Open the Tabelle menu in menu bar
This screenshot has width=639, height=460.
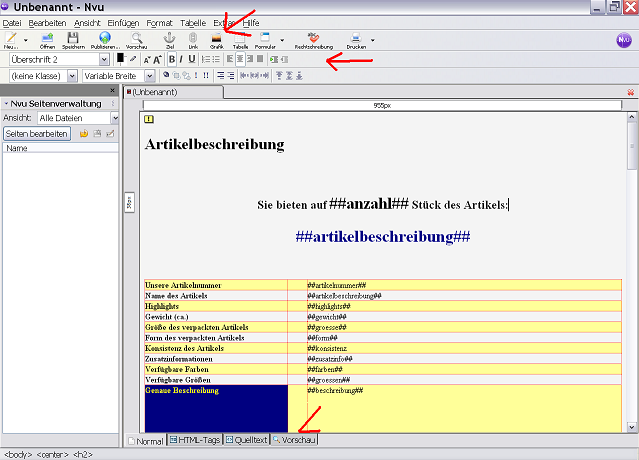pyautogui.click(x=192, y=22)
